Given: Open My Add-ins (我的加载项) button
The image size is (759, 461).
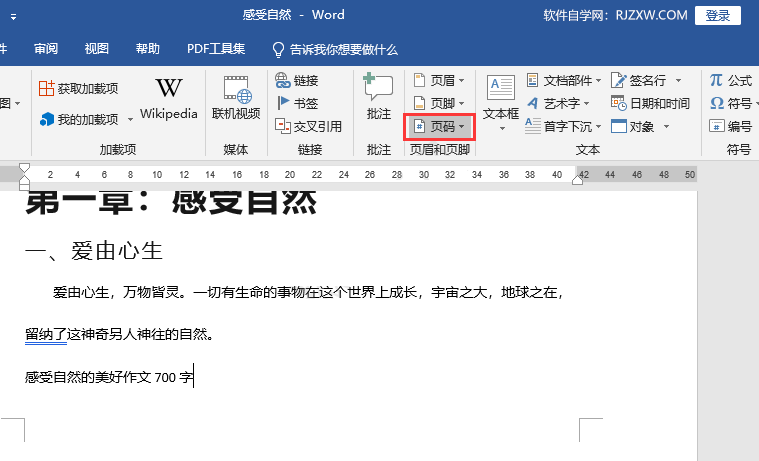Looking at the screenshot, I should pos(80,119).
